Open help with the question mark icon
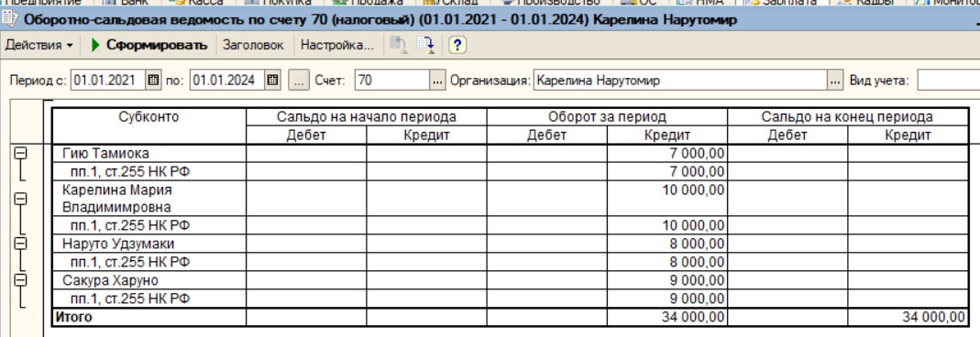The width and height of the screenshot is (980, 337). [458, 45]
